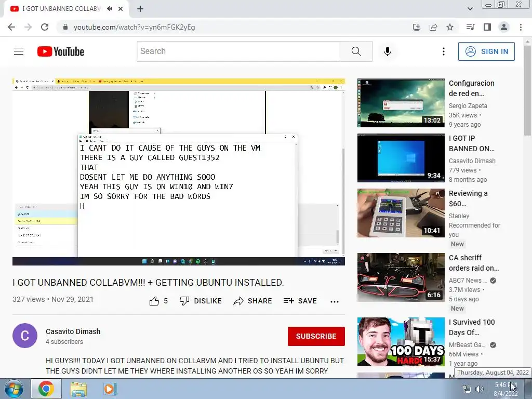Open Casavito Dimash channel avatar
The image size is (532, 399).
(25, 336)
